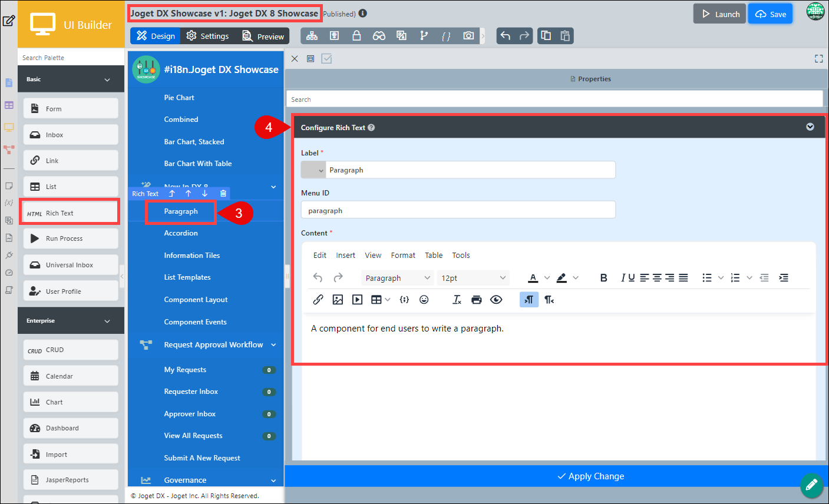Click the properties Search field
829x504 pixels.
click(554, 100)
